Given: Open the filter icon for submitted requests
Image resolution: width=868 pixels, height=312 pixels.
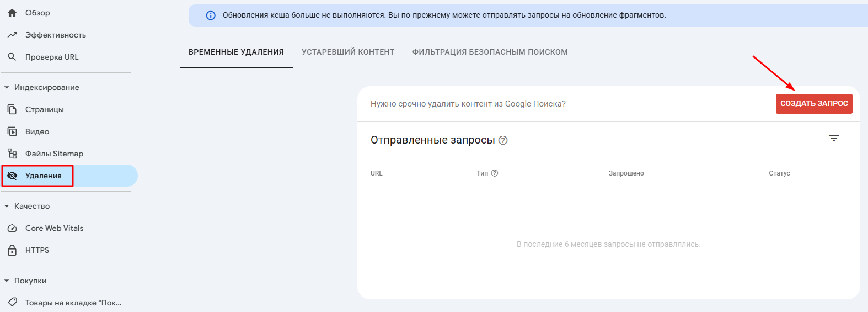Looking at the screenshot, I should click(833, 138).
